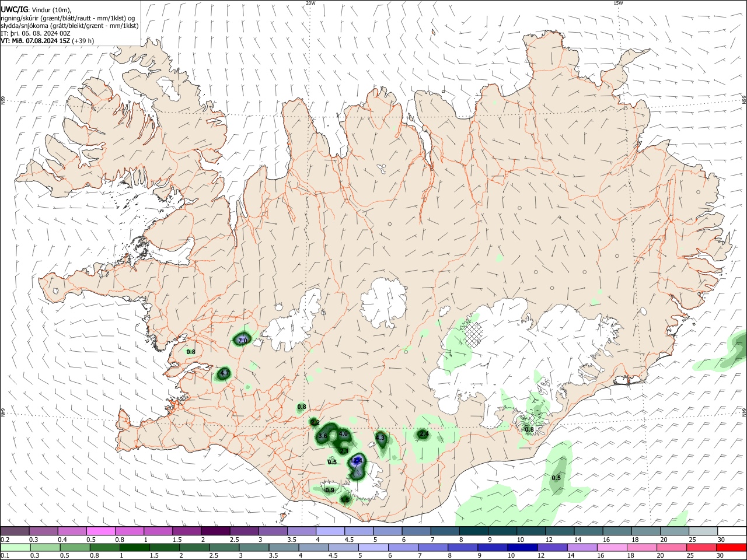The height and width of the screenshot is (560, 747).
Task: Click upper scale dark purple swatch between 2 and 2.5
Action: click(215, 531)
